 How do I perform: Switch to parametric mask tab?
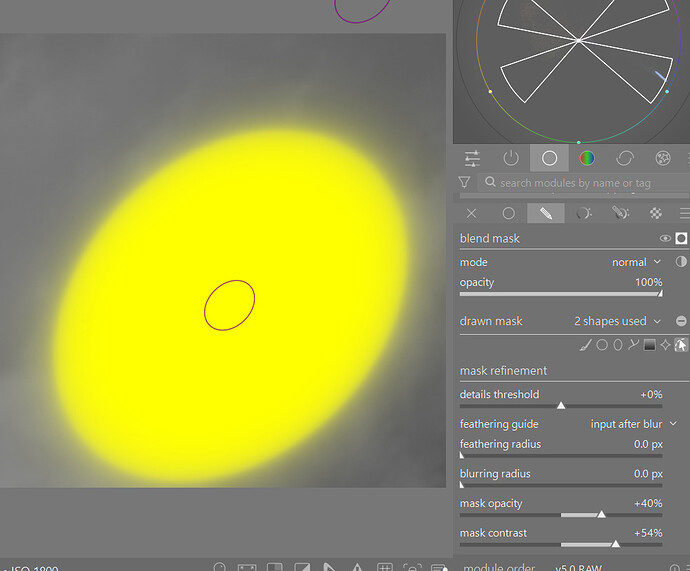(584, 213)
